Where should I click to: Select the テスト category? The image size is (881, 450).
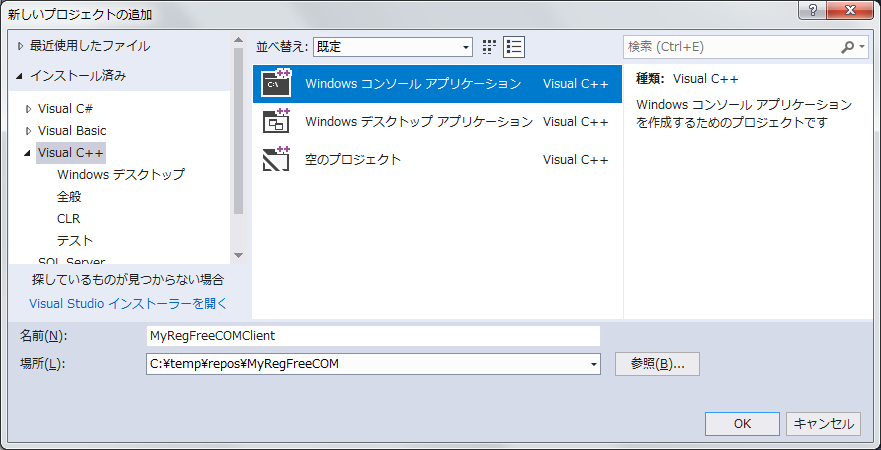click(75, 240)
